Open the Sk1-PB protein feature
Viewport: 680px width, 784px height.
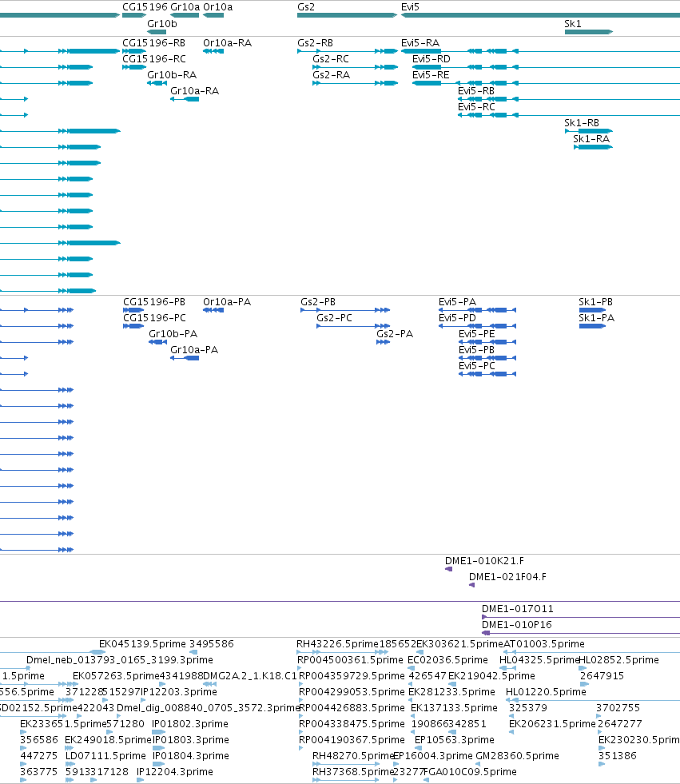[595, 302]
